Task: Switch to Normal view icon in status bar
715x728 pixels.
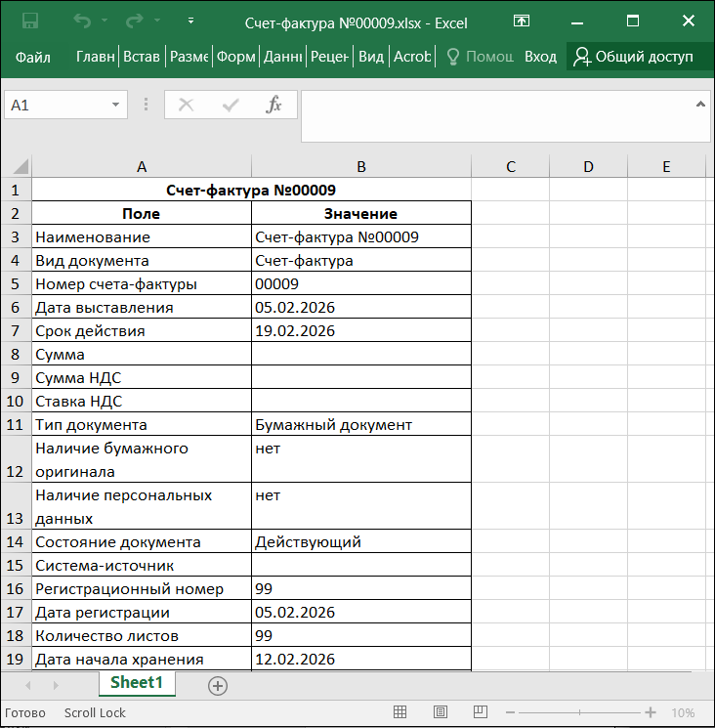Action: coord(400,711)
